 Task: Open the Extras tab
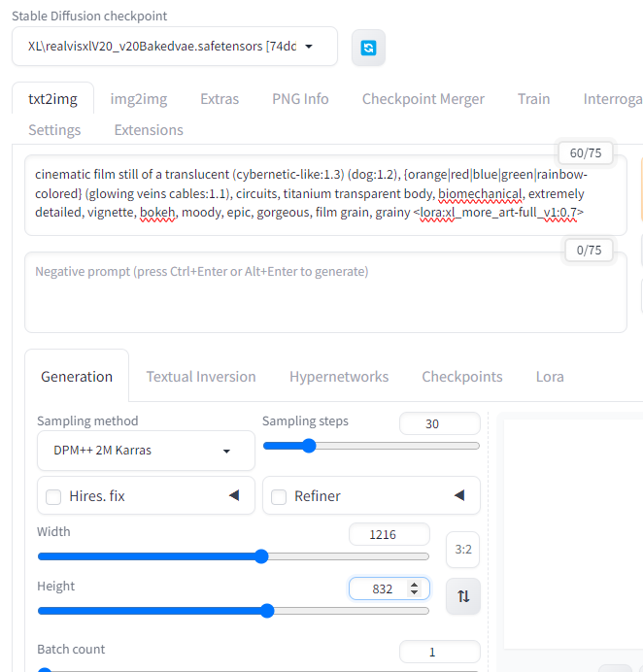tap(220, 99)
